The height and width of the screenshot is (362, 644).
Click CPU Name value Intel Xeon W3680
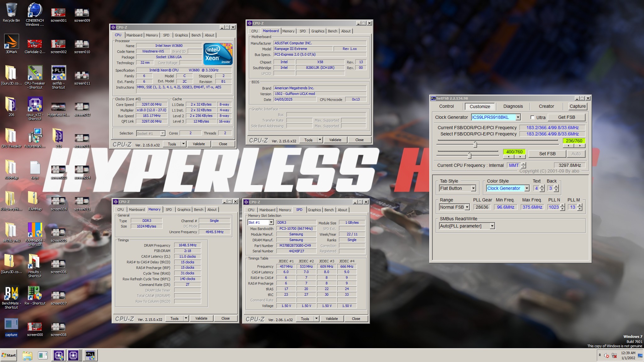169,46
